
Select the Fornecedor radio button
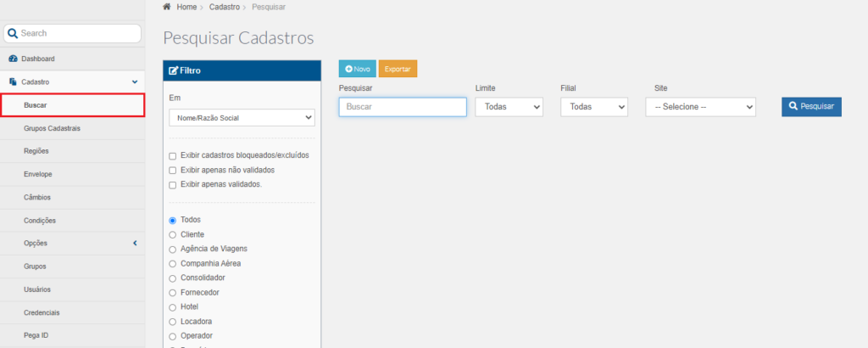pos(173,293)
